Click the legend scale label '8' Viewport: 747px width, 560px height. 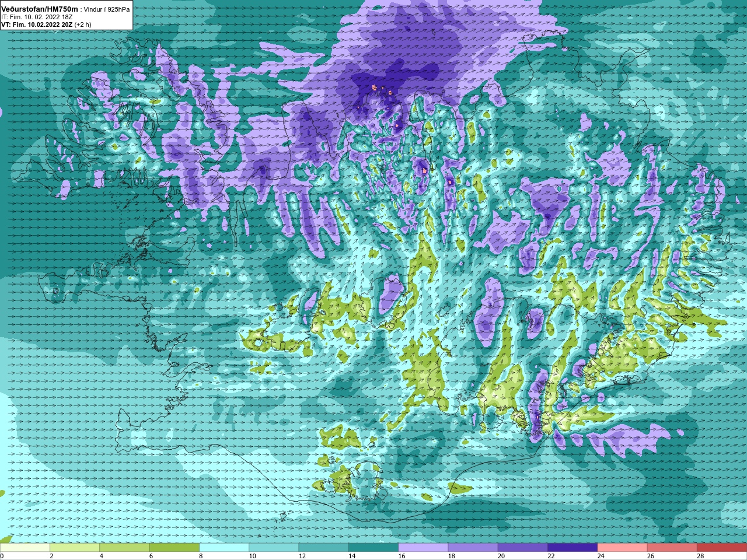click(x=201, y=556)
